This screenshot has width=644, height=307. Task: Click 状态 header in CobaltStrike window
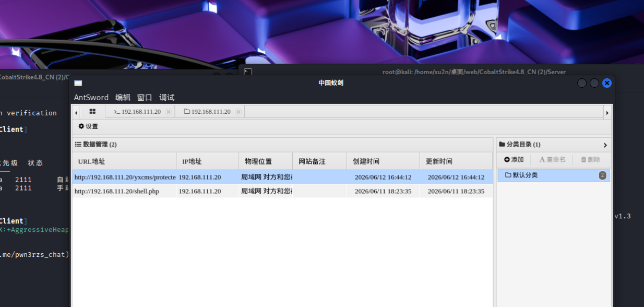[x=35, y=163]
